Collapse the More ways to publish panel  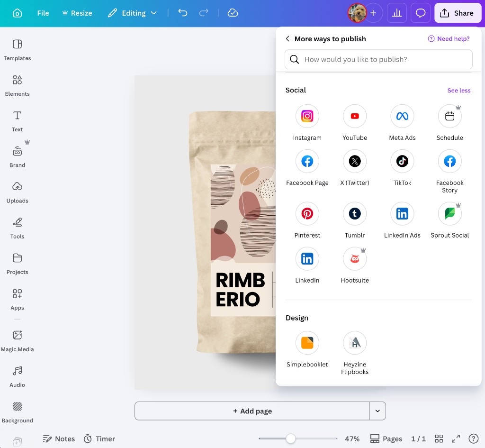click(x=287, y=38)
